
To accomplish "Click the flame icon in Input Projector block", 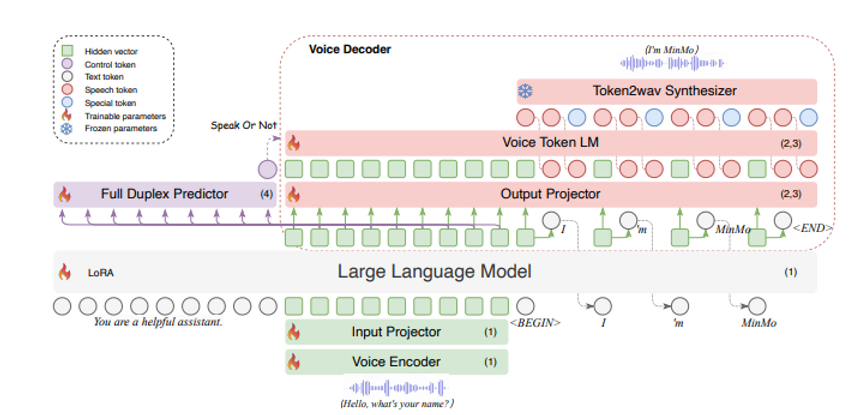I will tap(294, 332).
